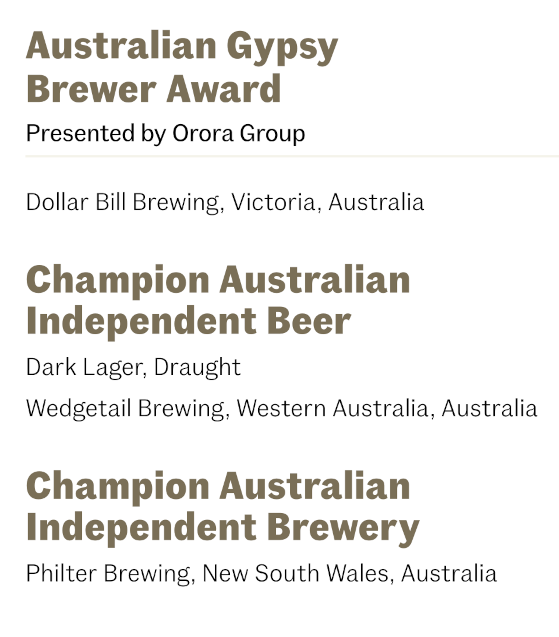This screenshot has height=637, width=559.
Task: Open the Wedgetail Brewing name
Action: pos(125,408)
